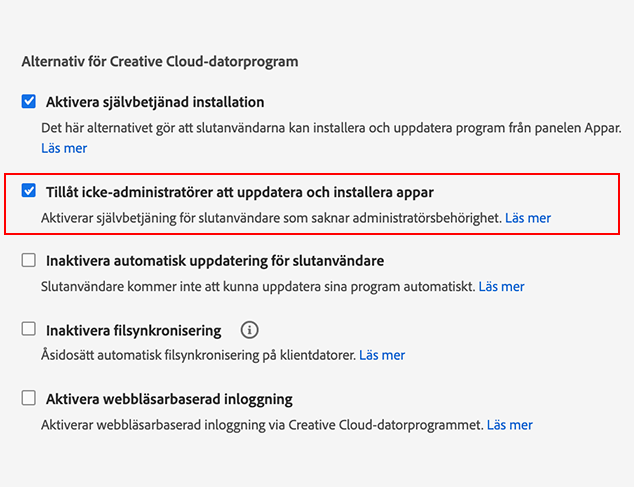Click Läs mer after automatic update description
The image size is (634, 487).
501,286
